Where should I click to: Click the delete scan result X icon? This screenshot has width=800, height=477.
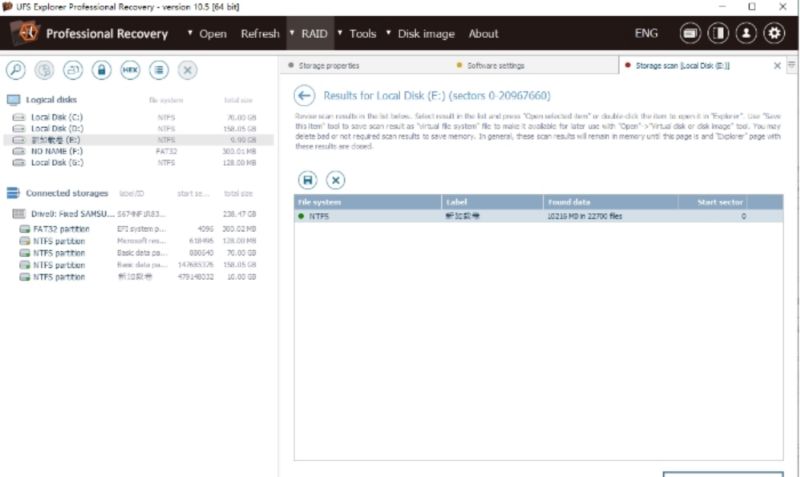point(335,180)
